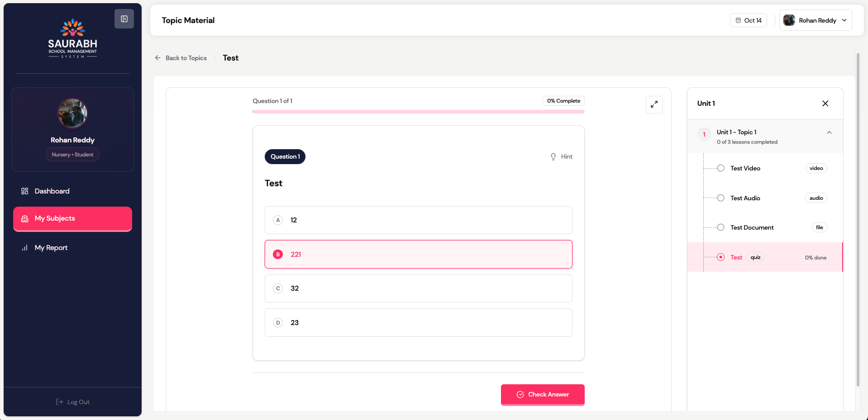Close the Unit 1 panel
The image size is (868, 420).
(x=825, y=104)
